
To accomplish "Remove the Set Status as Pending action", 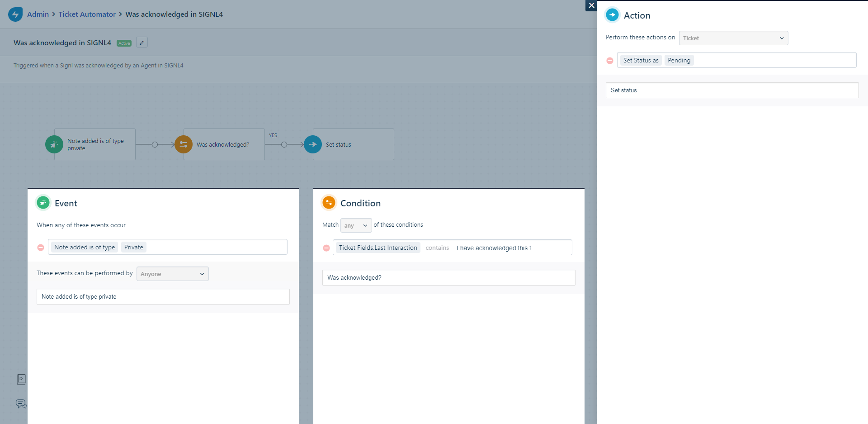I will pos(610,61).
